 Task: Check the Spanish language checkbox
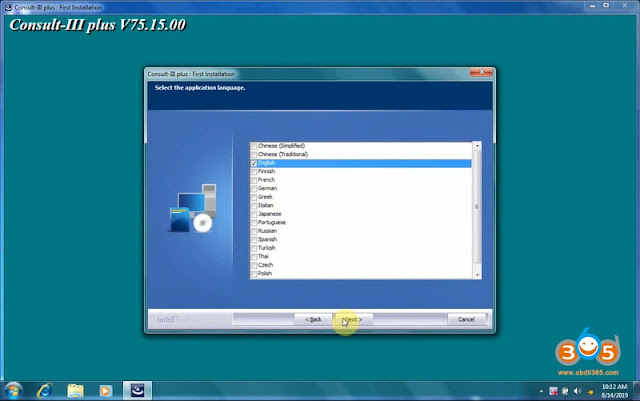[254, 240]
